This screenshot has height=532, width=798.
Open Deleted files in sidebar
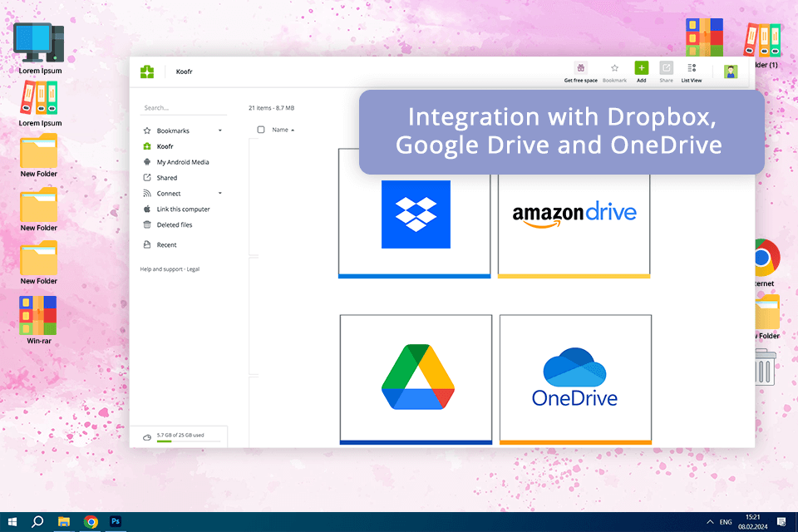(175, 225)
